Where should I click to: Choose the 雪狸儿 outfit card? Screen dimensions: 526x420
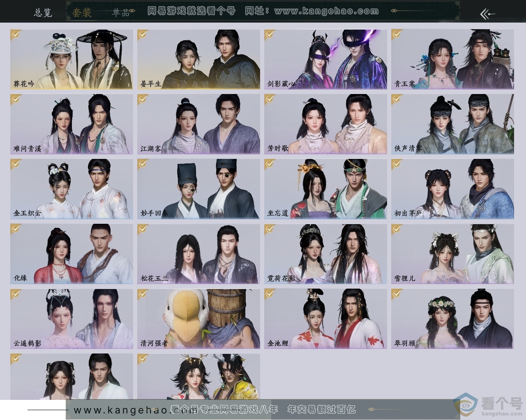click(x=452, y=254)
